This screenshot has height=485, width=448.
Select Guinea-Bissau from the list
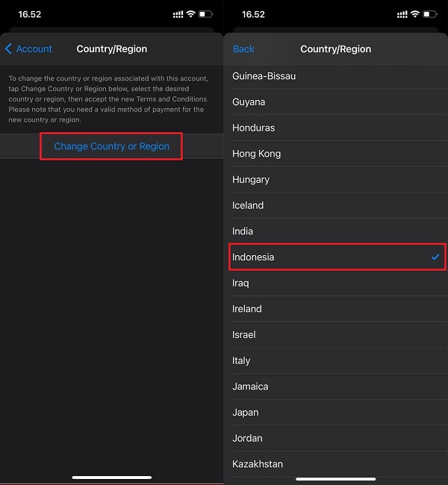(x=264, y=76)
